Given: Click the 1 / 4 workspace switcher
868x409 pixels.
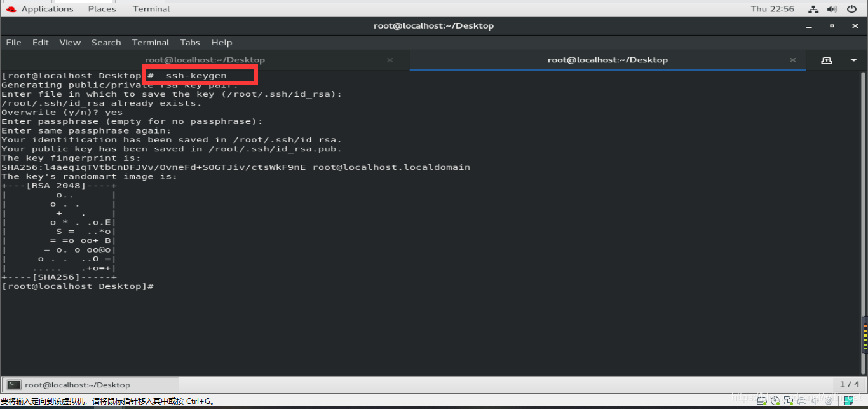Looking at the screenshot, I should [850, 384].
